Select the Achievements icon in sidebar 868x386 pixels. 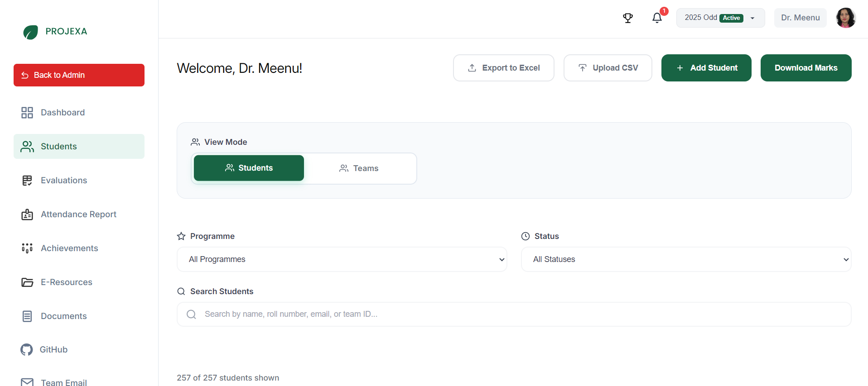coord(27,248)
